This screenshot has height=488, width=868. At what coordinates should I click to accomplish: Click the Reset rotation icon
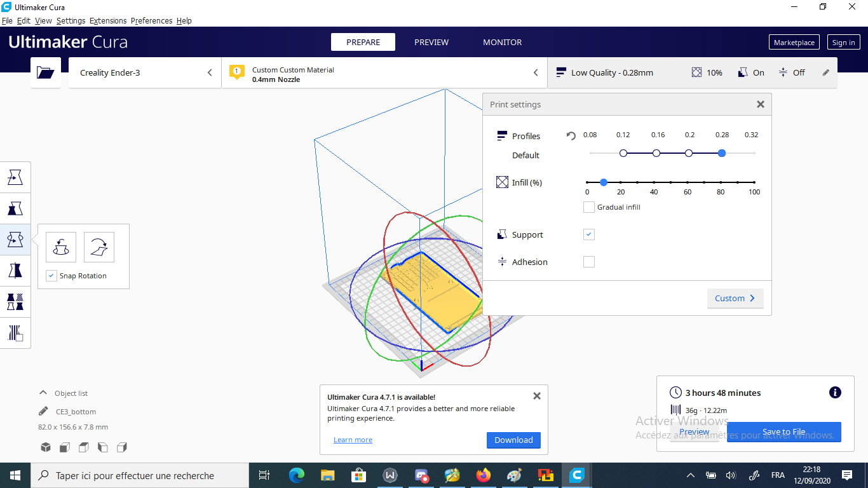click(61, 247)
